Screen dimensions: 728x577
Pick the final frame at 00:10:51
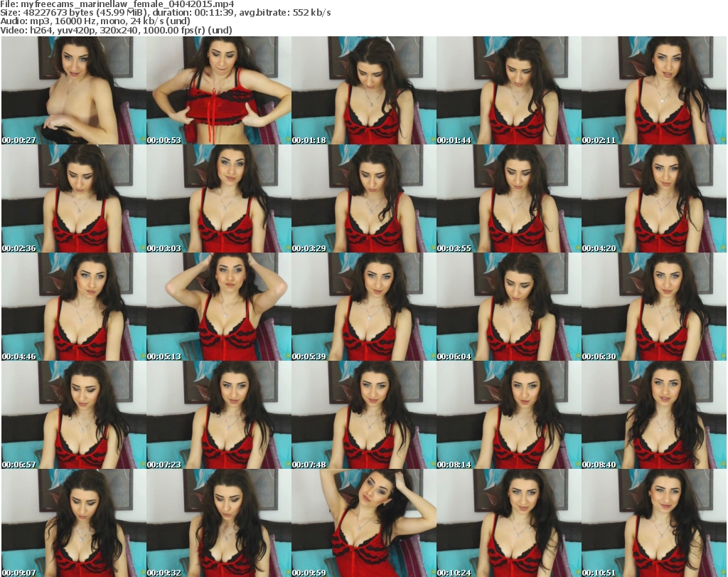(x=653, y=523)
